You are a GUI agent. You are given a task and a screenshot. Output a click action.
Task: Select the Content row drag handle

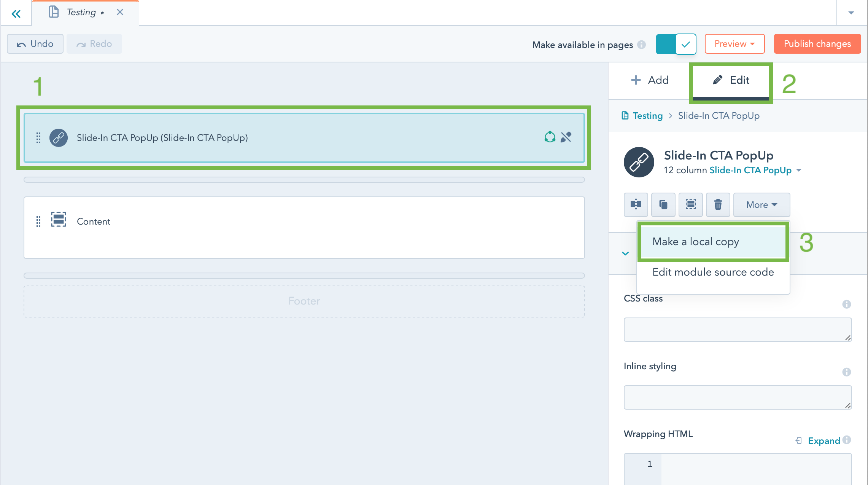pos(38,222)
